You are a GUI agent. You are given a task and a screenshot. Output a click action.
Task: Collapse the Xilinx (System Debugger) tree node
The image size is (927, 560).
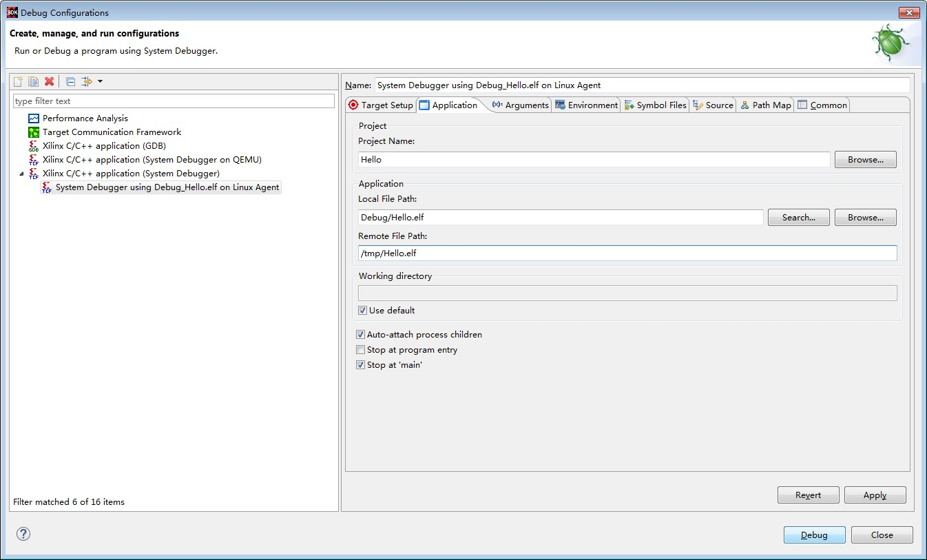click(x=21, y=174)
